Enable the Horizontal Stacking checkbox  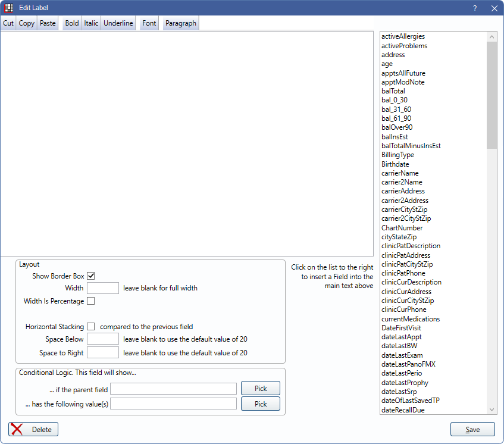[91, 326]
